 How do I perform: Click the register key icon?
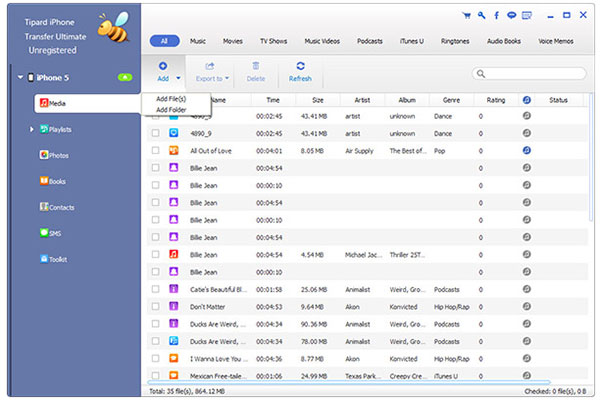pyautogui.click(x=481, y=16)
